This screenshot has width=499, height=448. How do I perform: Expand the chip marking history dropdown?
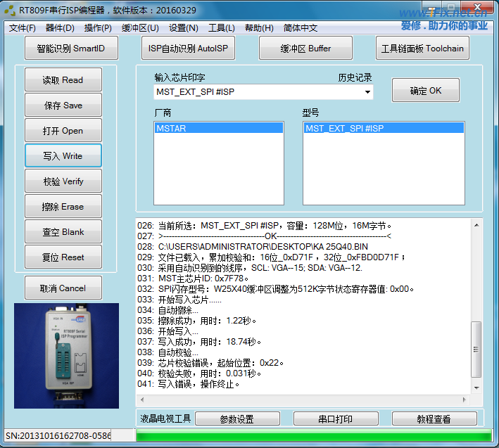pyautogui.click(x=367, y=92)
